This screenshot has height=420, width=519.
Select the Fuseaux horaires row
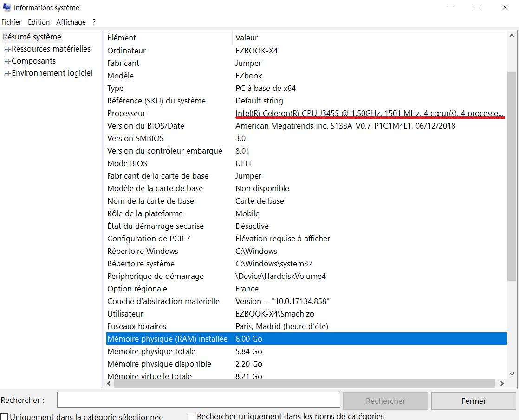click(306, 327)
